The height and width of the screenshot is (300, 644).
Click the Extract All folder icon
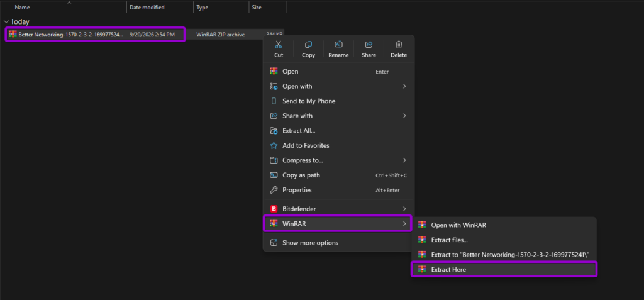(x=274, y=131)
